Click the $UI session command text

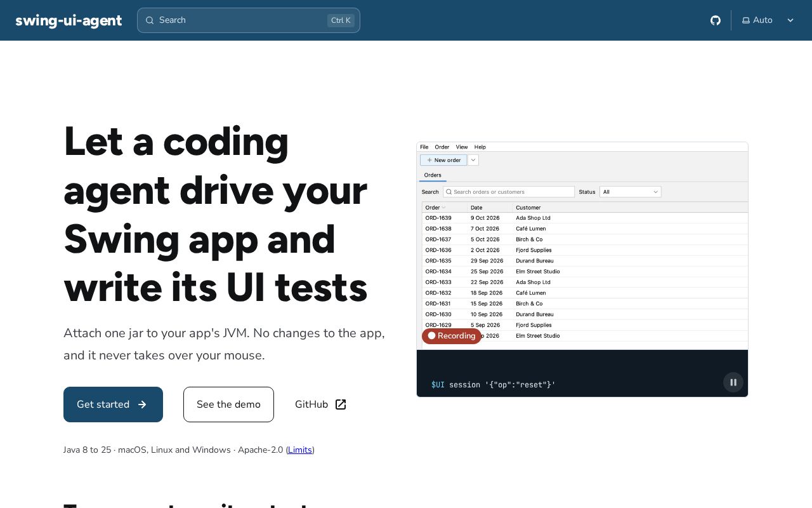coord(494,385)
